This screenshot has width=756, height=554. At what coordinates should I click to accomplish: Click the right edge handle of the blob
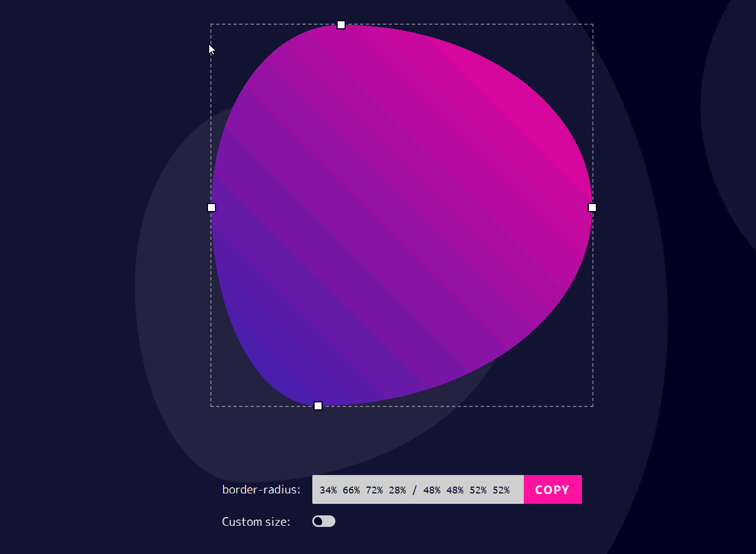[x=592, y=208]
